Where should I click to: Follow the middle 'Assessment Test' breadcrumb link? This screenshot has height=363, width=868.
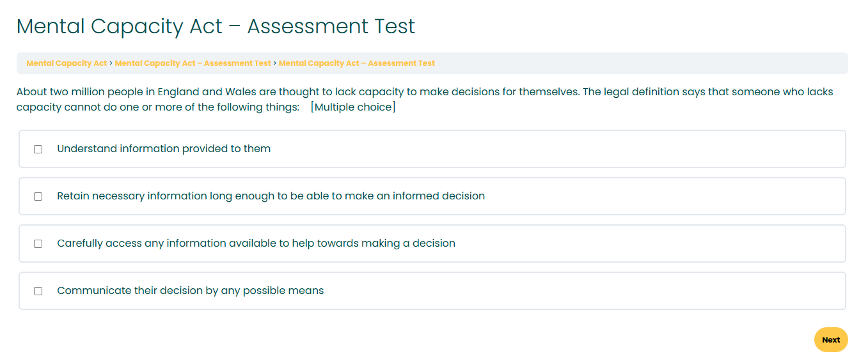coord(193,63)
